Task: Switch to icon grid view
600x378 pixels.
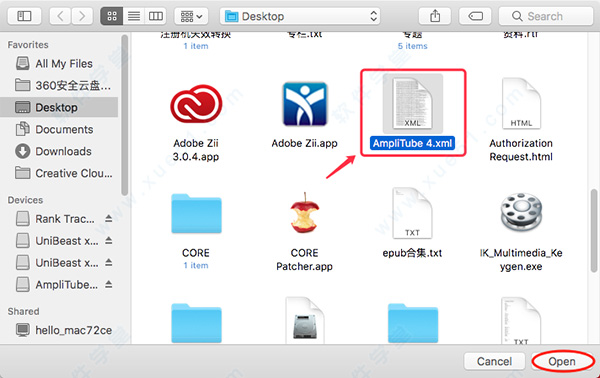Action: (x=112, y=16)
